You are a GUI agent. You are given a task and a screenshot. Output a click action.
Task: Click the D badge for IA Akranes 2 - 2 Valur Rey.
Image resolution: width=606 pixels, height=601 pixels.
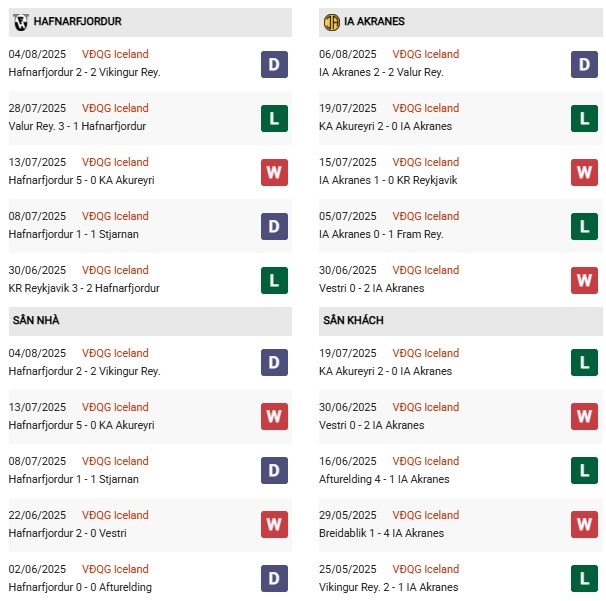[x=585, y=64]
